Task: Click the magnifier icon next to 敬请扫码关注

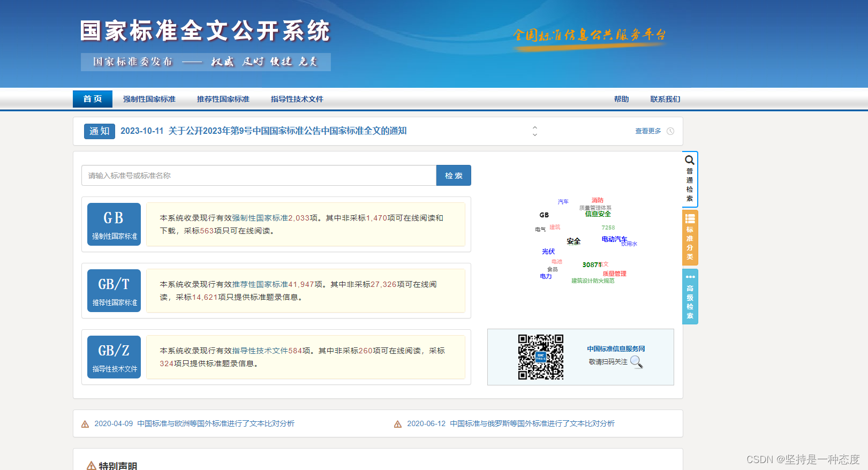Action: [637, 362]
